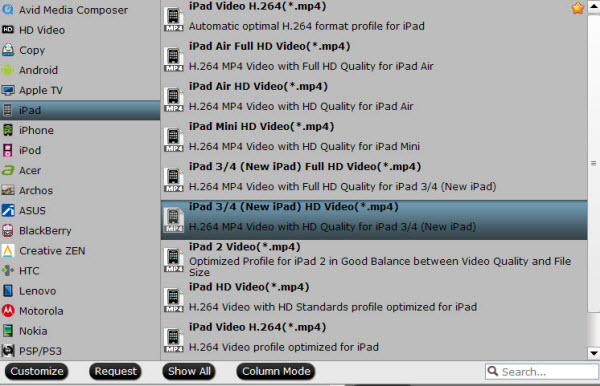The image size is (600, 386).
Task: Click the Archos category icon
Action: (8, 190)
